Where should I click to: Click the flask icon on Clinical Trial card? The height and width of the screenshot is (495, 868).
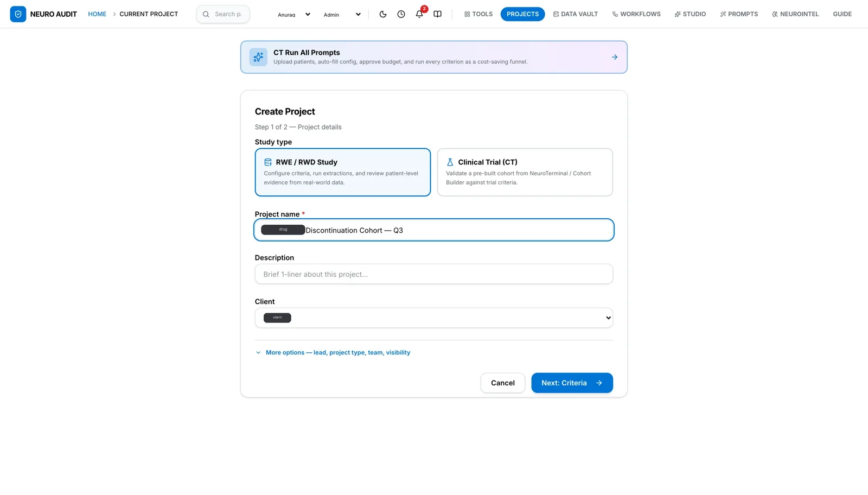[450, 162]
